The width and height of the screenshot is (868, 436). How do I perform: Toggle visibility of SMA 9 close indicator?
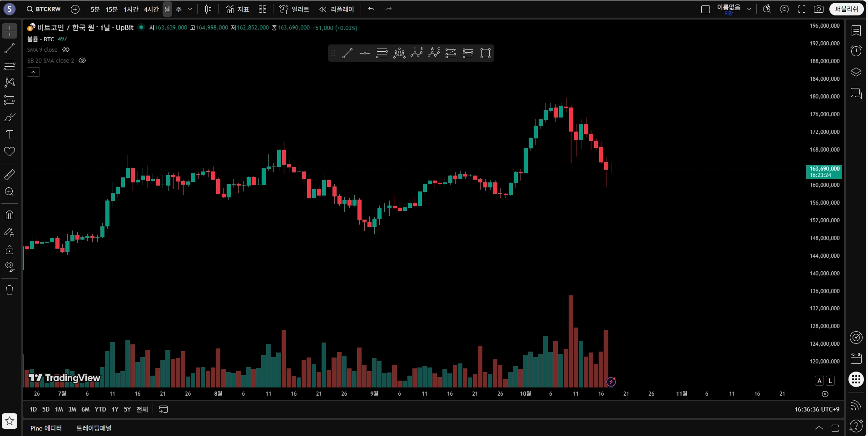coord(66,50)
